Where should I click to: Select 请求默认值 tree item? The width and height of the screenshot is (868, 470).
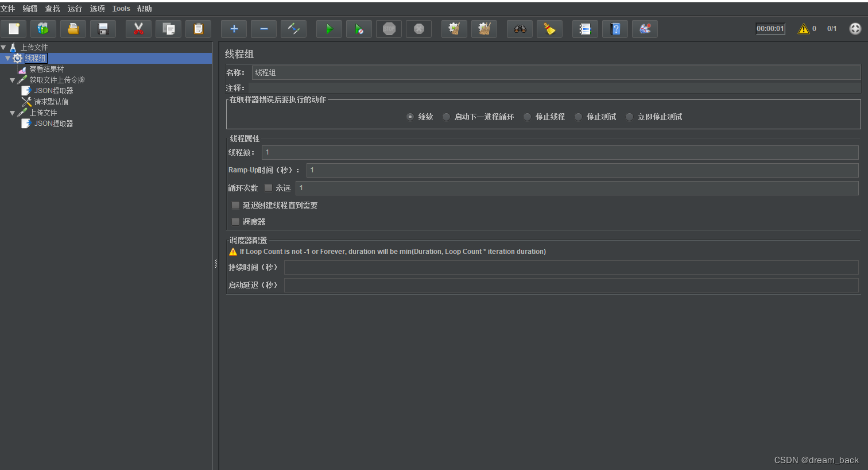[51, 102]
